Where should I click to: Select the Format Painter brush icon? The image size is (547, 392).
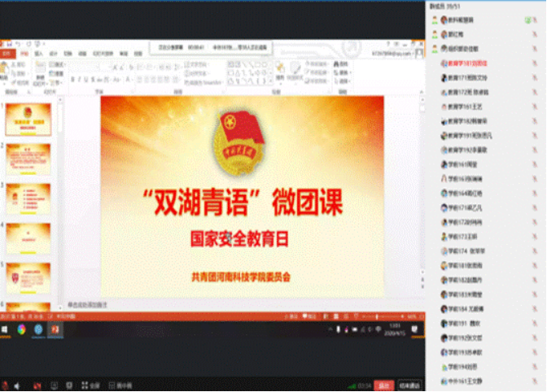(14, 83)
